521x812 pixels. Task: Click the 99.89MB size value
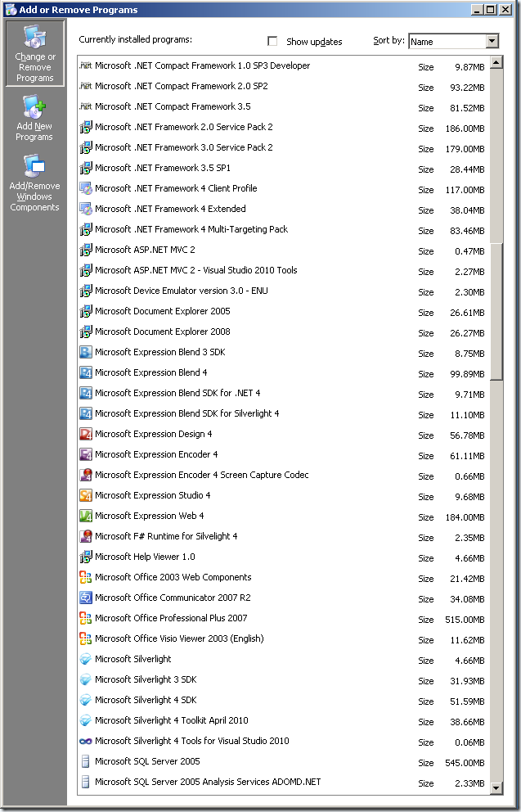coord(467,374)
